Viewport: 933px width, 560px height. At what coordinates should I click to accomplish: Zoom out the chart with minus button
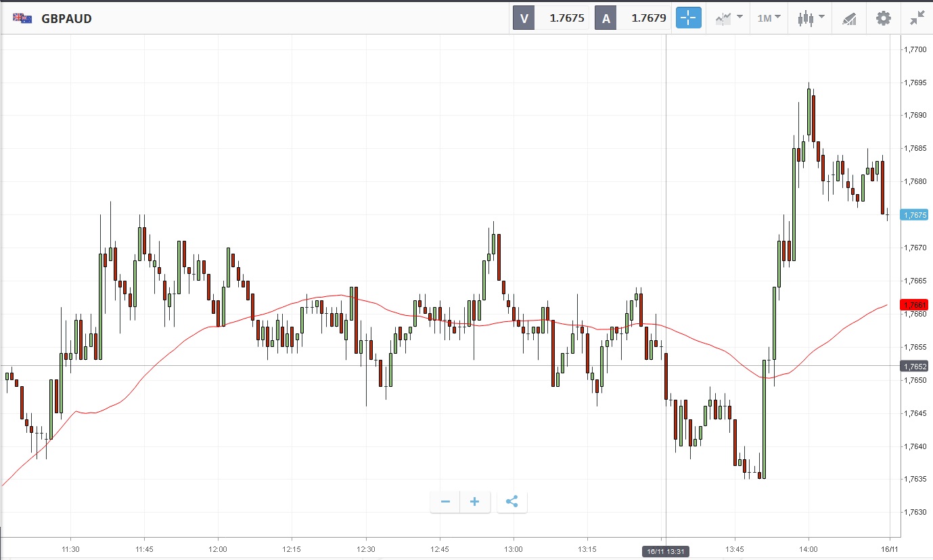tap(445, 502)
